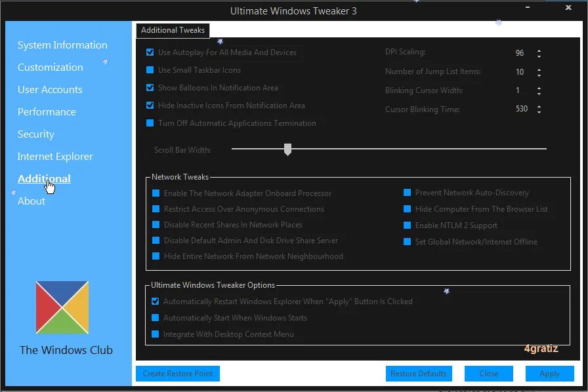Open Internet Explorer section

[55, 157]
